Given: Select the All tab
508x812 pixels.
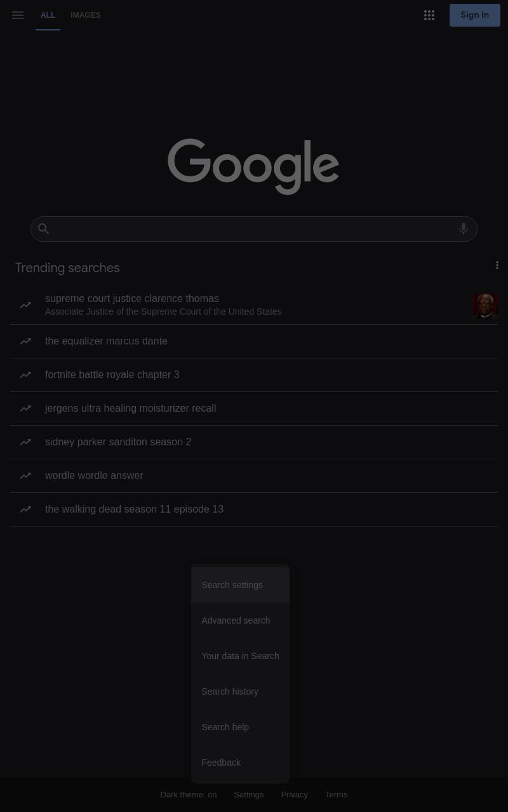Looking at the screenshot, I should click(48, 15).
